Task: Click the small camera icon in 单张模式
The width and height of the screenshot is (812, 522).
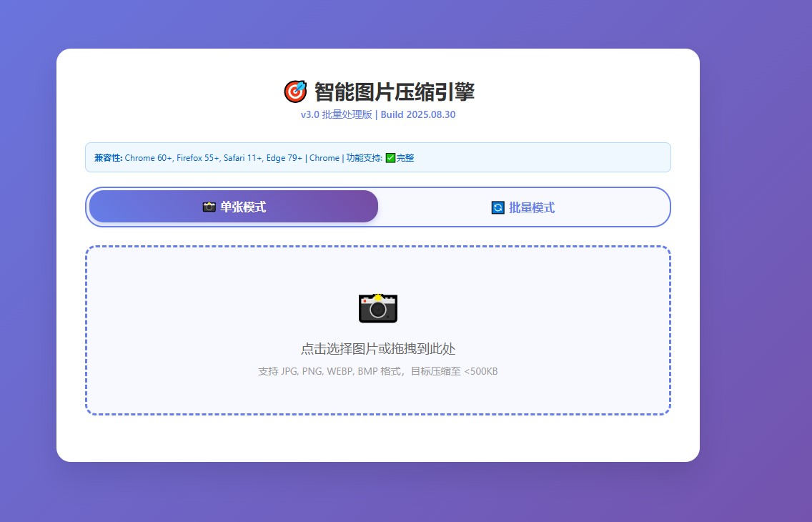Action: click(209, 207)
